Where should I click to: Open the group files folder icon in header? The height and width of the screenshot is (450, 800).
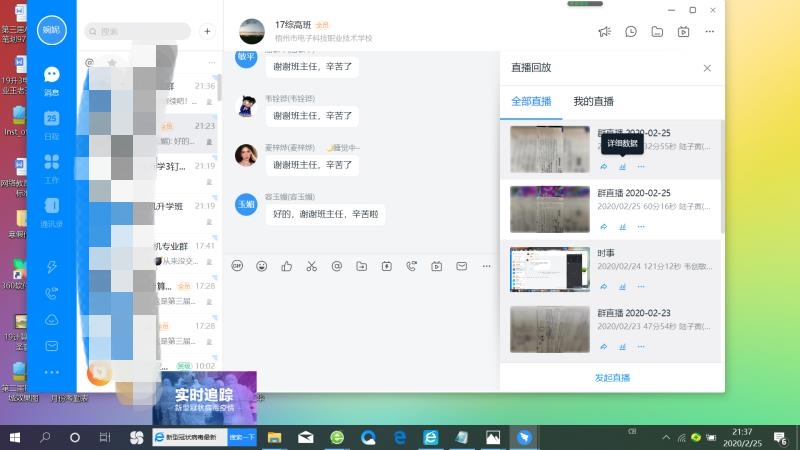(x=657, y=31)
